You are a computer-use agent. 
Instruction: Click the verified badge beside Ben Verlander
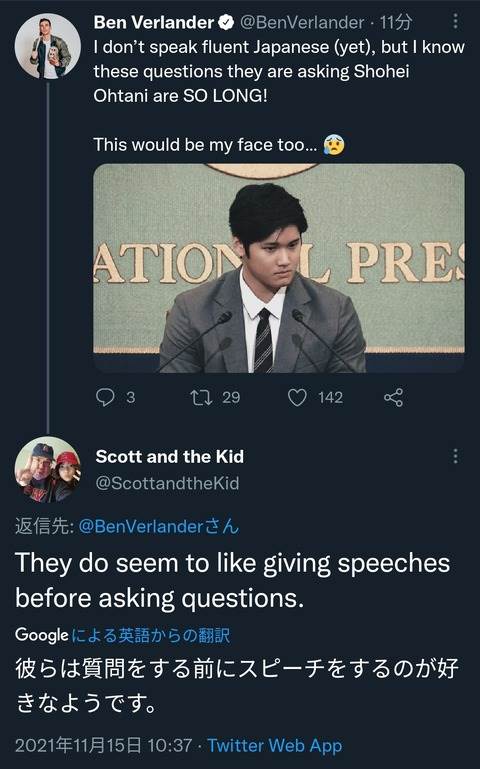coord(226,23)
